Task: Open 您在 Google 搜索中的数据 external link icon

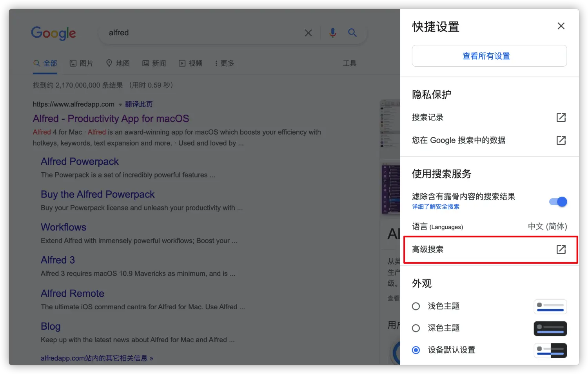Action: tap(561, 140)
